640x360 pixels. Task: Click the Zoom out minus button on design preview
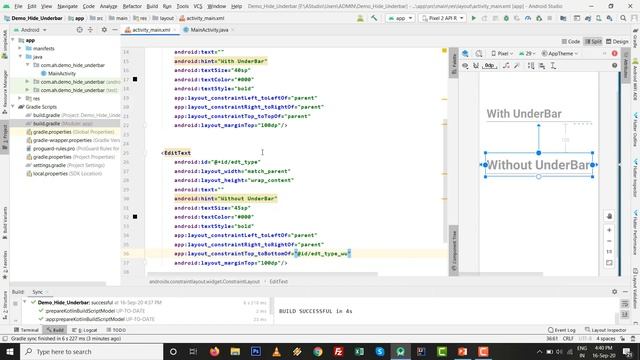coord(609,241)
